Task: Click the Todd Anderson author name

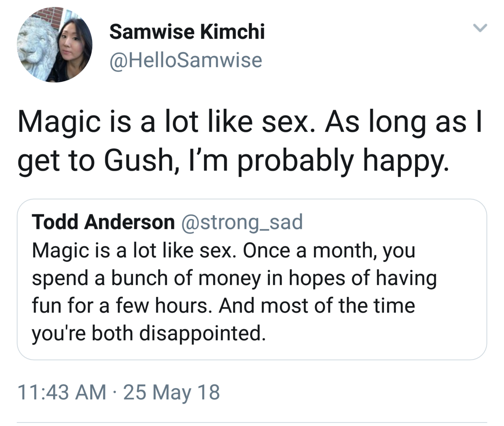Action: coord(104,222)
